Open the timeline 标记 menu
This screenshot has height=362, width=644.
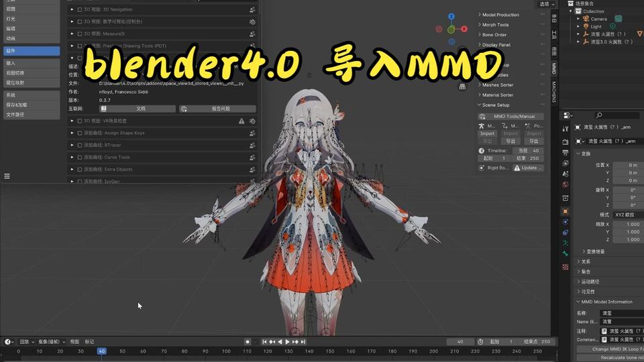[x=89, y=341]
